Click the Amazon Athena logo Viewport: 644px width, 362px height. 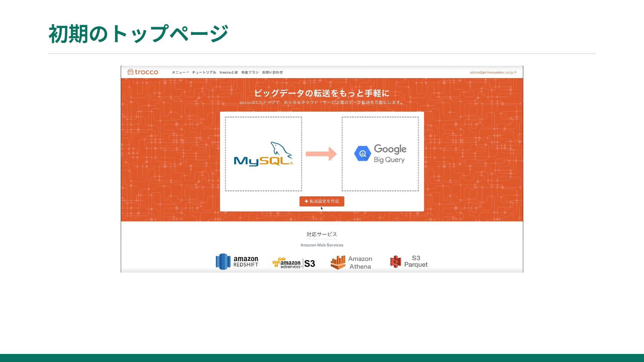[x=351, y=262]
